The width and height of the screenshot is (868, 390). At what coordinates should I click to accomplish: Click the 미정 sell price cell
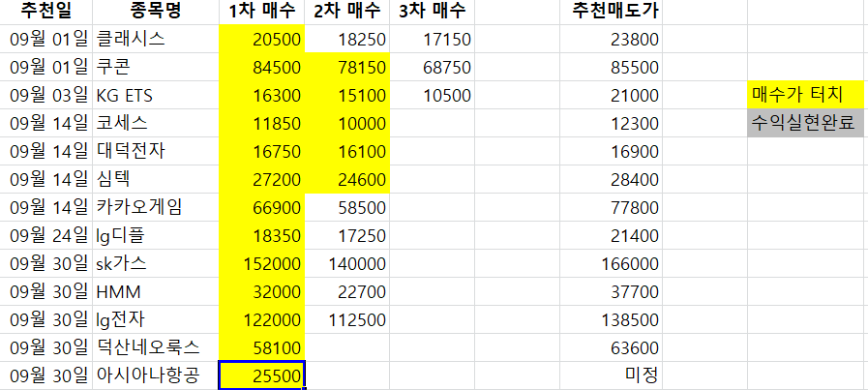[612, 375]
